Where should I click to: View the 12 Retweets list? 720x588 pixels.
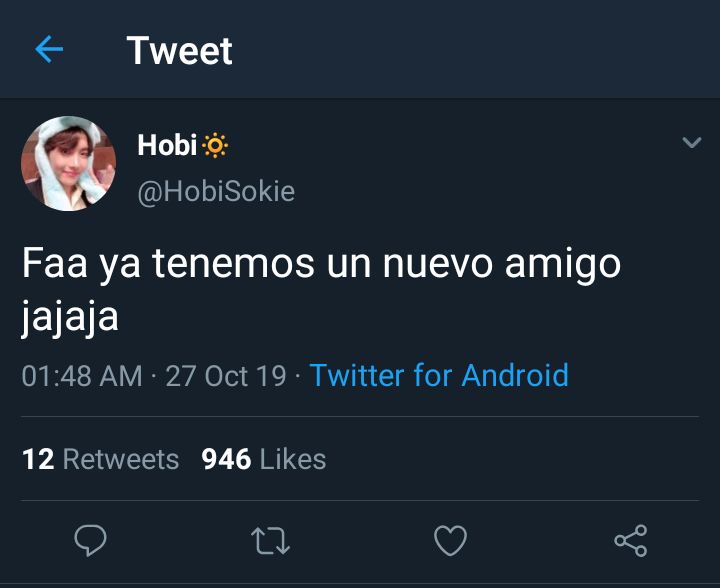coord(101,459)
